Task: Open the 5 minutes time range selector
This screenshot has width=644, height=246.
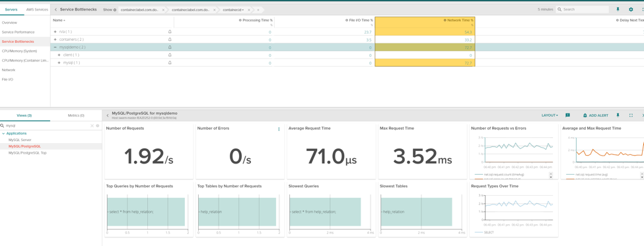Action: tap(546, 9)
